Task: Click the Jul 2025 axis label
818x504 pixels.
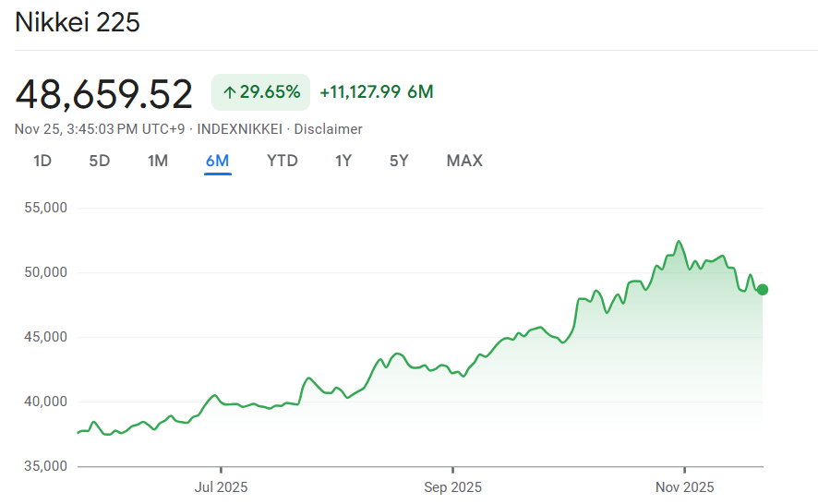Action: 221,486
